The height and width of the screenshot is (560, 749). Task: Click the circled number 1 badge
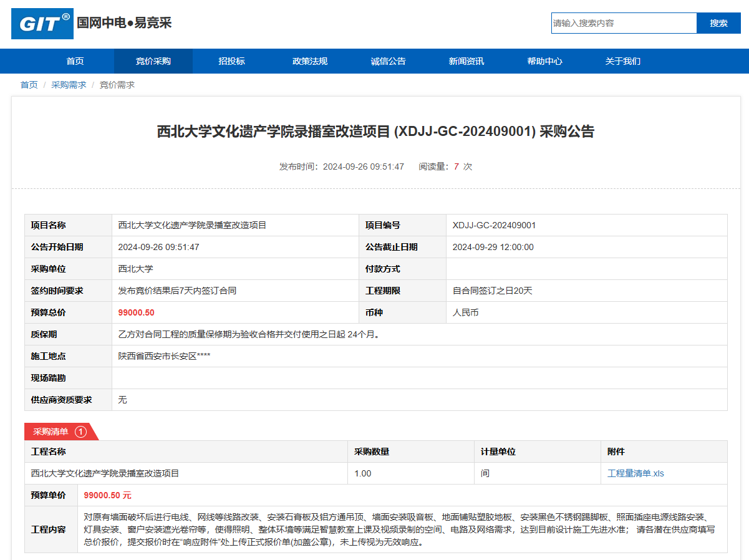tap(80, 432)
